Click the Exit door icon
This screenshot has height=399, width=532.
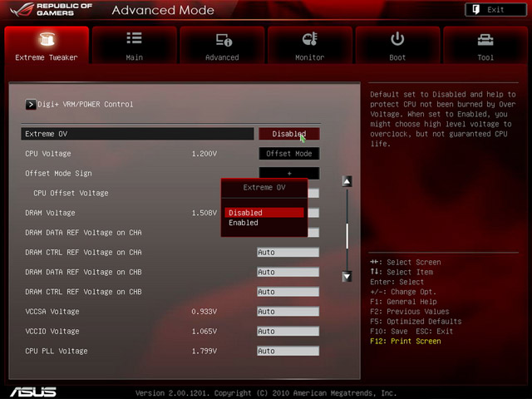coord(476,9)
